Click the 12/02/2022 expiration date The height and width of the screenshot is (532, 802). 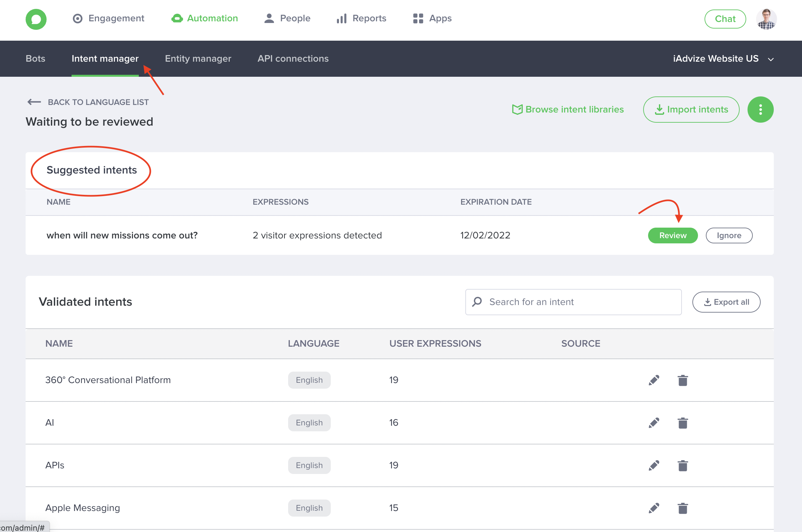485,235
